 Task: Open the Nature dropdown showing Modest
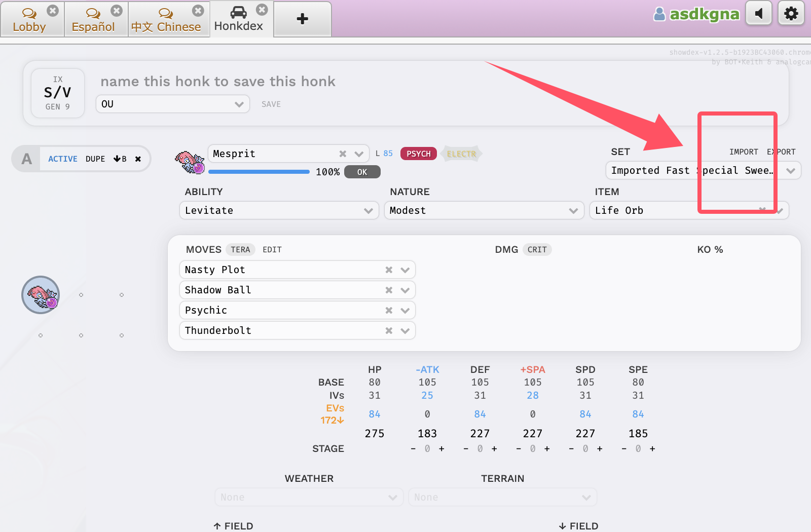click(x=484, y=211)
